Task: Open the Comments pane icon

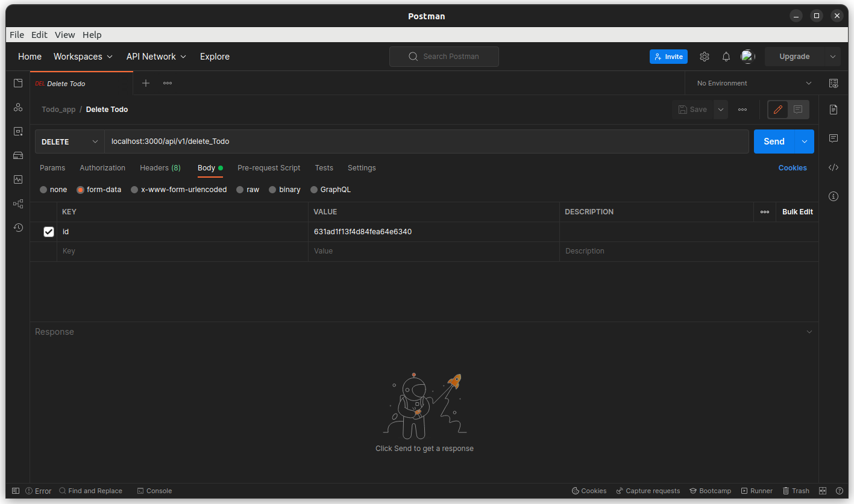Action: pyautogui.click(x=834, y=138)
